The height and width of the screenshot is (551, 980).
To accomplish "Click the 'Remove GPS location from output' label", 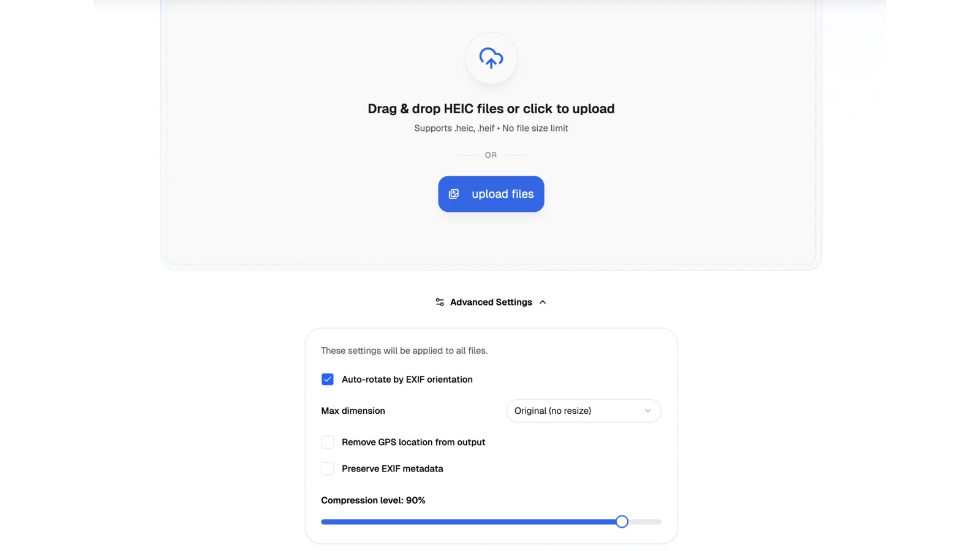I will pos(413,442).
